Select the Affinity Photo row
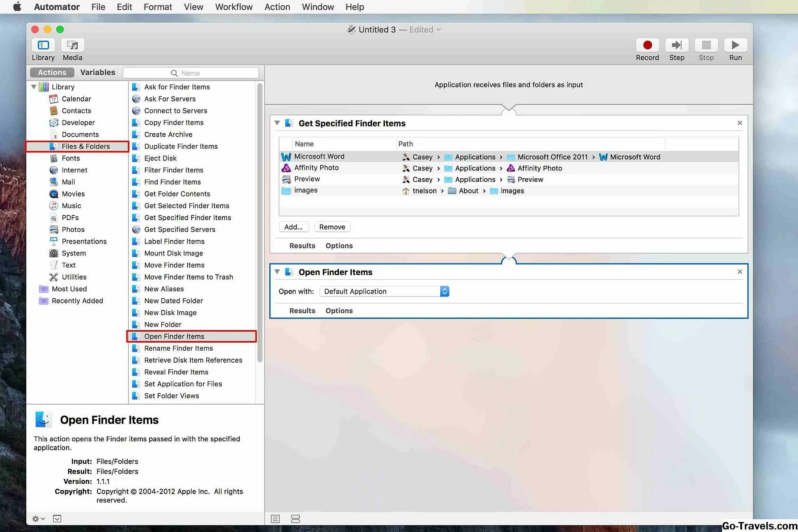 (509, 168)
